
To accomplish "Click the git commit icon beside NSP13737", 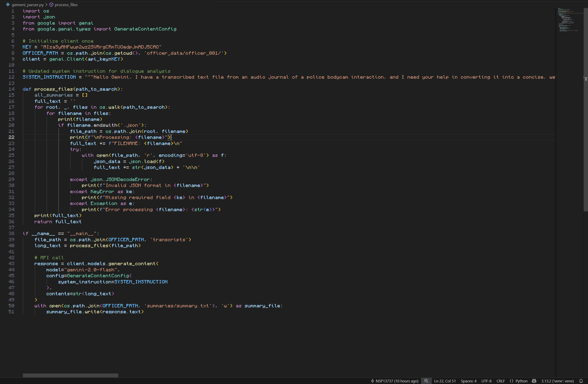I will point(373,381).
